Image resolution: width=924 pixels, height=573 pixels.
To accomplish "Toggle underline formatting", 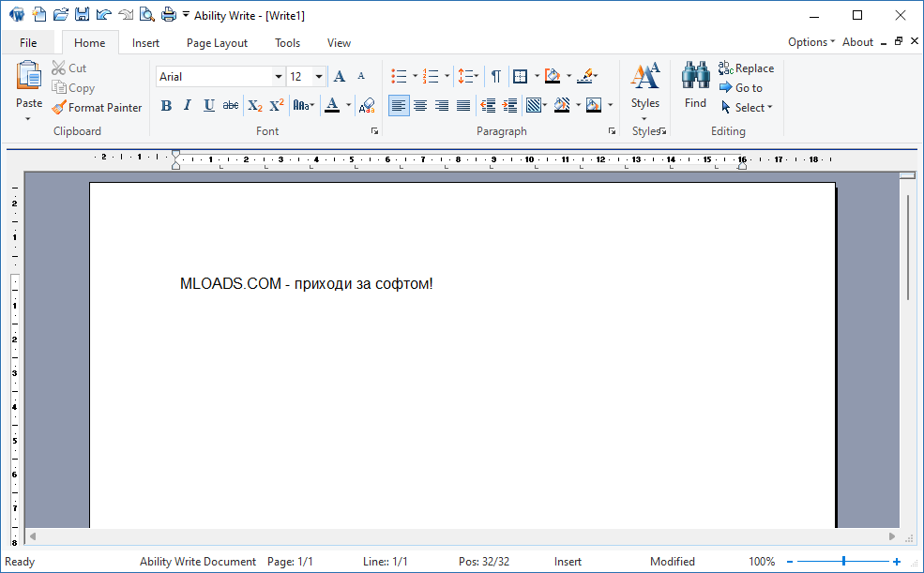I will tap(208, 105).
